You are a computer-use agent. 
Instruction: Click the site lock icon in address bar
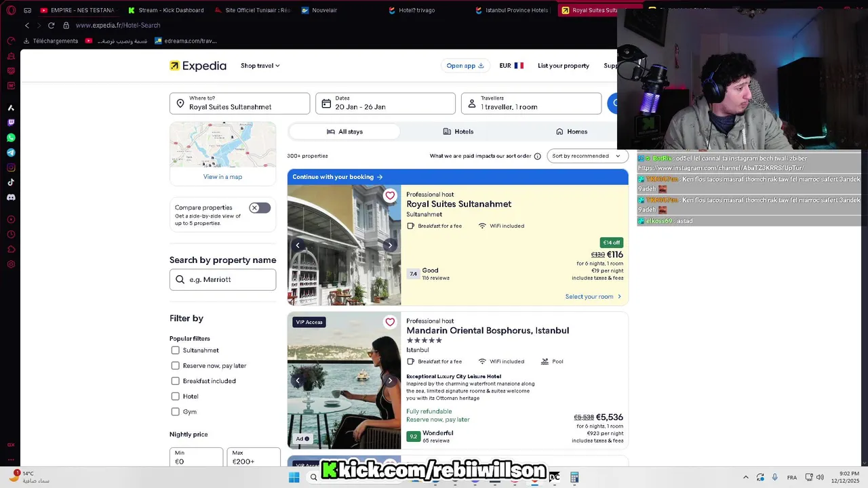pos(66,25)
